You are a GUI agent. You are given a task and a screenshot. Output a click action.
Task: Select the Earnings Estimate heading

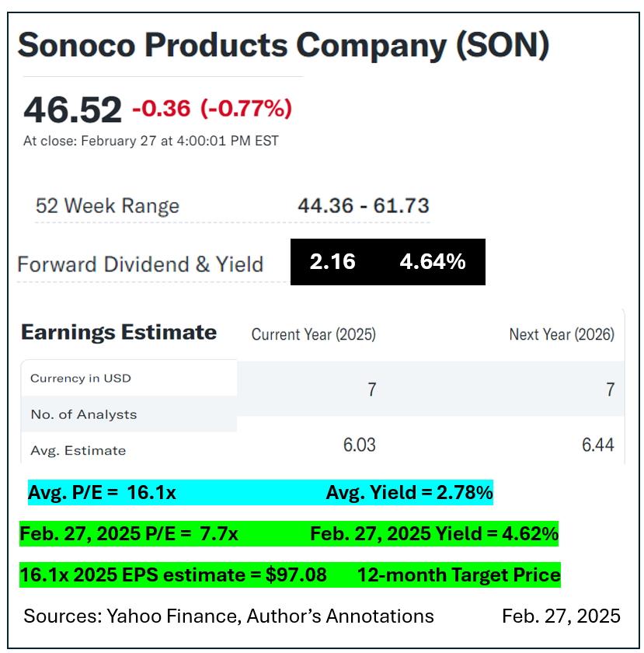pos(119,333)
